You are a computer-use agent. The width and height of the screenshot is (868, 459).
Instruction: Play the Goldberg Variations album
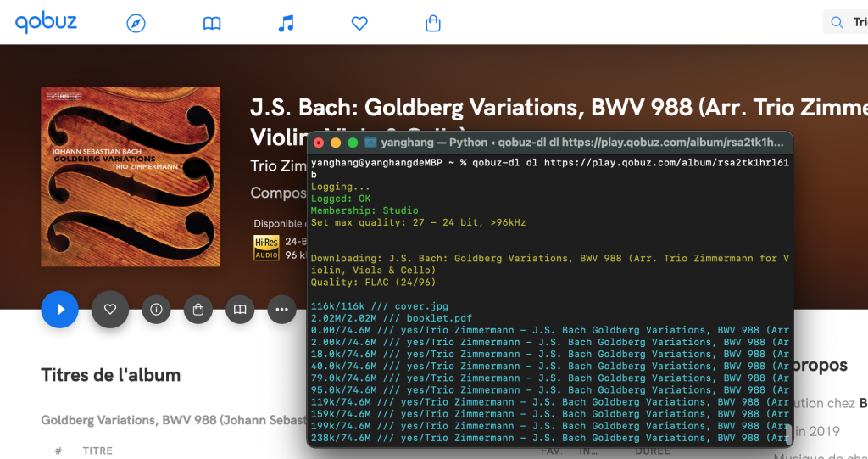pyautogui.click(x=59, y=310)
